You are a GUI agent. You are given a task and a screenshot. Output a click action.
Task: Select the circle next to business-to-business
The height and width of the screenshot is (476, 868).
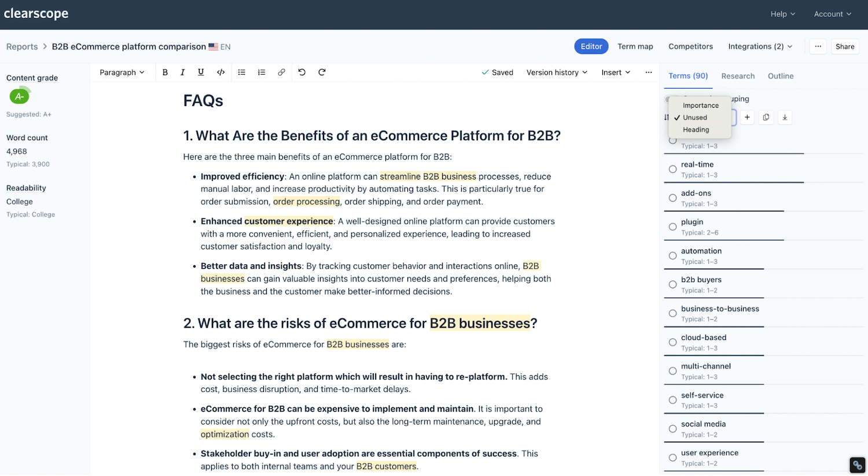[672, 313]
